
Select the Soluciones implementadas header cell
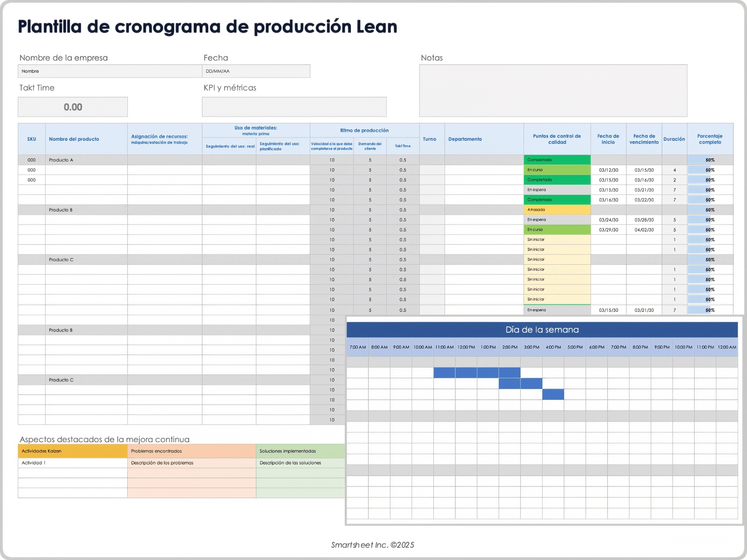click(x=300, y=451)
